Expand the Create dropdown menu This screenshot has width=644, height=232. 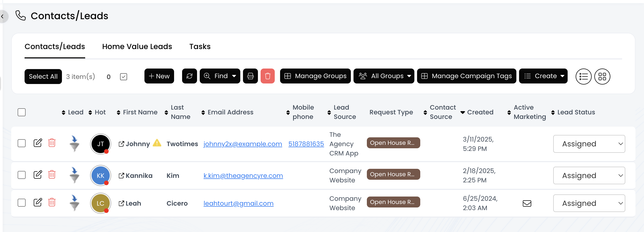click(x=543, y=76)
